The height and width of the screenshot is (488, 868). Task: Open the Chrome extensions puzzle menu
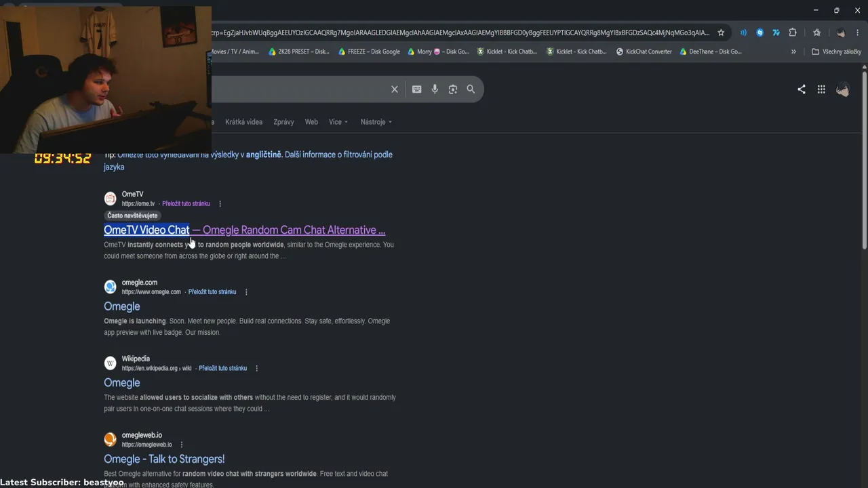point(793,33)
